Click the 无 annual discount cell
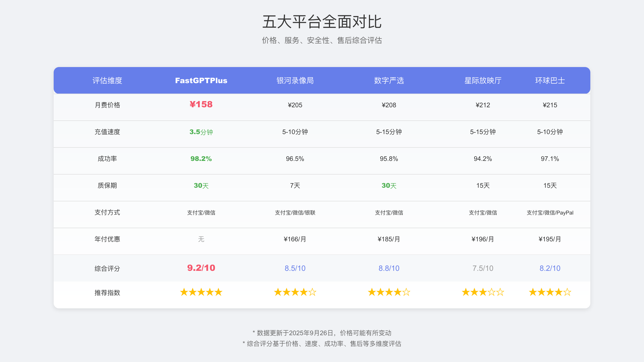Image resolution: width=644 pixels, height=362 pixels. click(201, 239)
